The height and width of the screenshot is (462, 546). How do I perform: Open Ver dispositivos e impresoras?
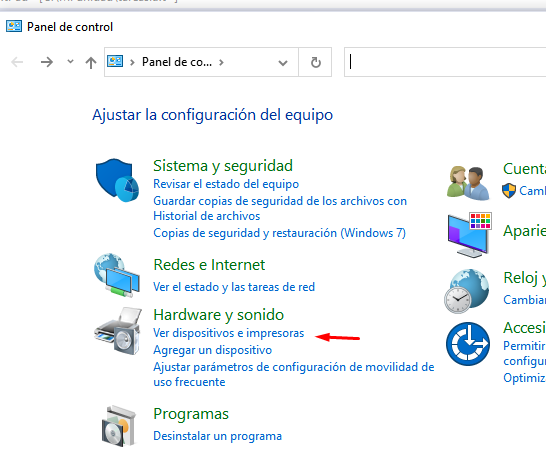229,333
